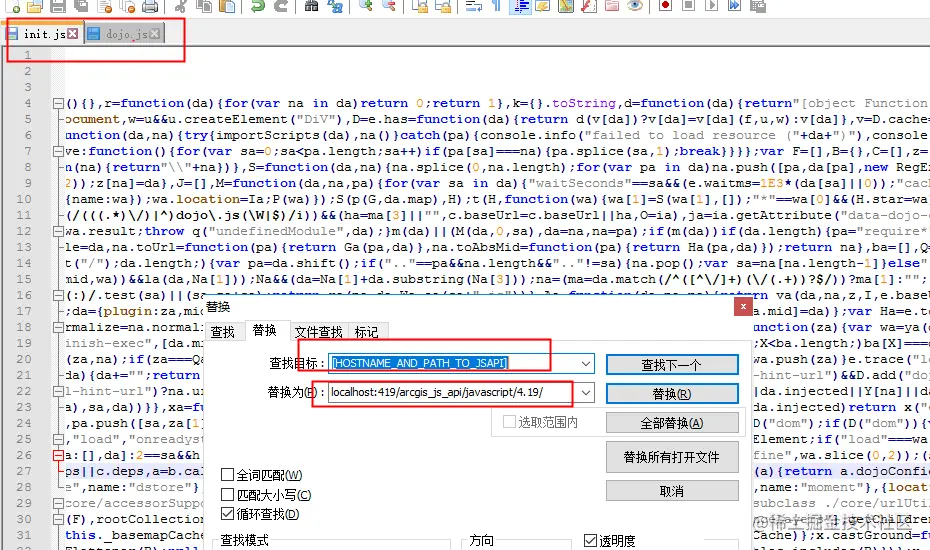The image size is (930, 550).
Task: Click the Replace toolbar icon
Action: [x=335, y=6]
